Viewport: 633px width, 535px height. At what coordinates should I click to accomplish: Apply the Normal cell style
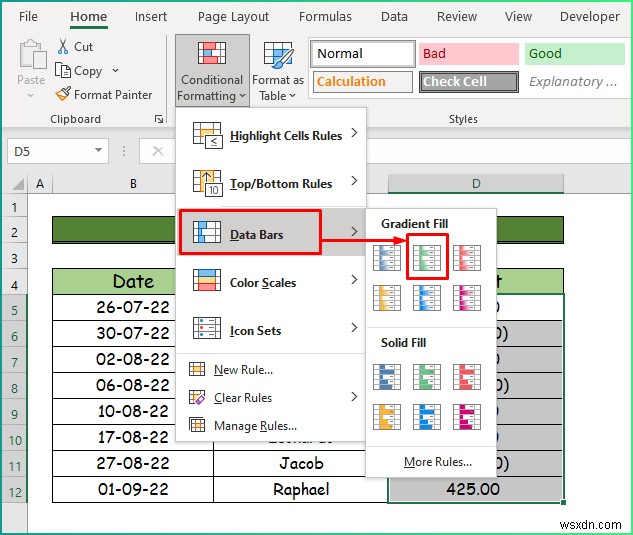(363, 54)
